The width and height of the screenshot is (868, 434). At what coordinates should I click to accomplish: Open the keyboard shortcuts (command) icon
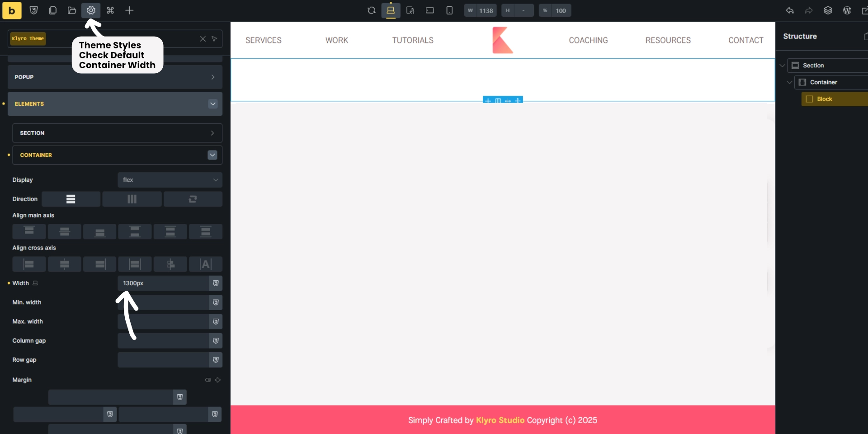tap(110, 10)
